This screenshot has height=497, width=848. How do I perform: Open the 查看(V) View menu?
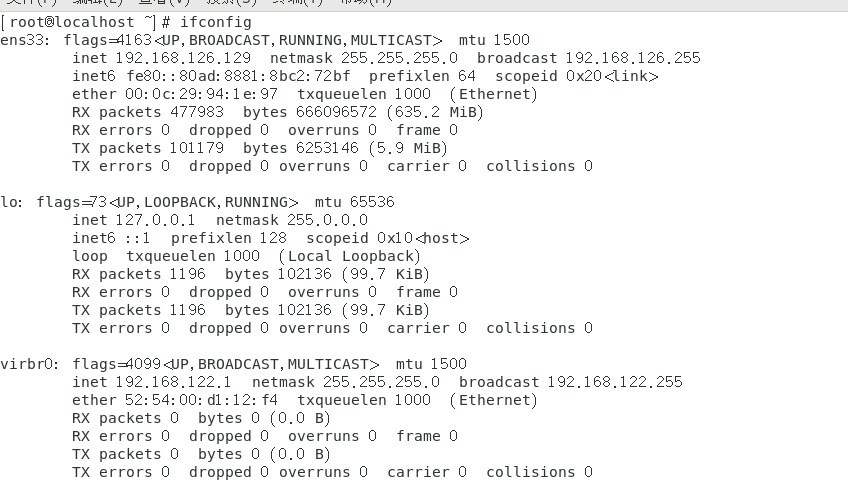click(164, 2)
